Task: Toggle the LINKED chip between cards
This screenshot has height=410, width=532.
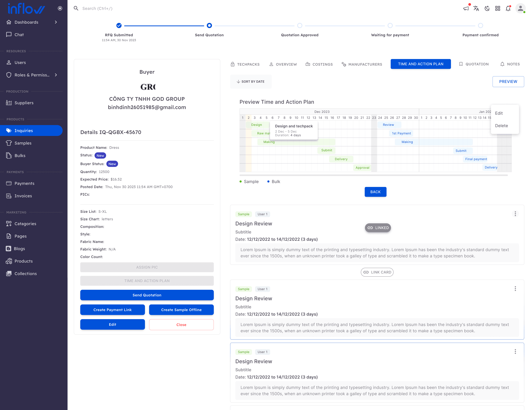Action: [x=378, y=228]
